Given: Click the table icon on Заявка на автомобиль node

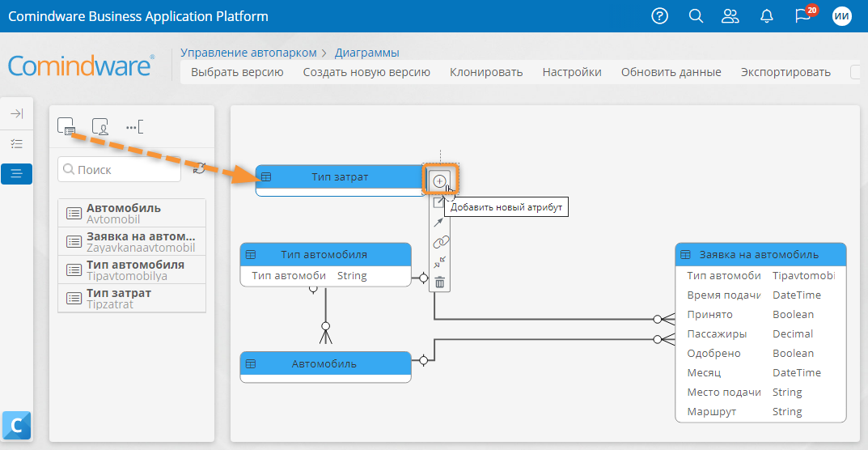Looking at the screenshot, I should pyautogui.click(x=685, y=255).
